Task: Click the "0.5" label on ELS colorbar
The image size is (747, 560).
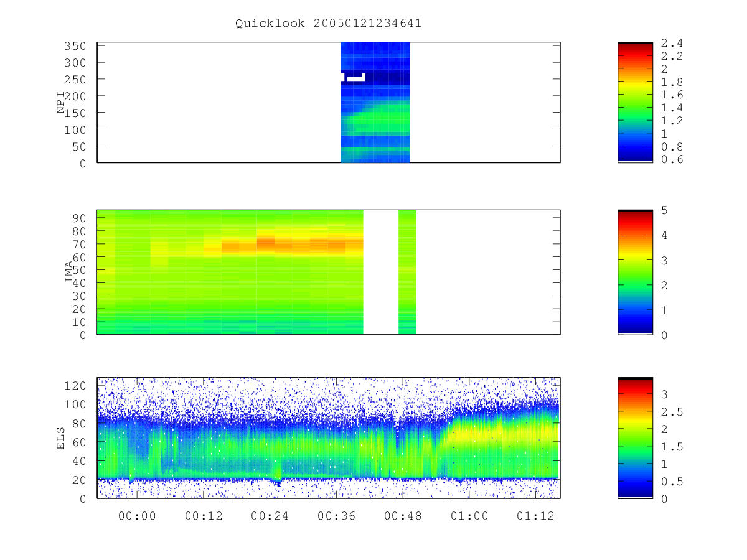Action: click(x=672, y=482)
